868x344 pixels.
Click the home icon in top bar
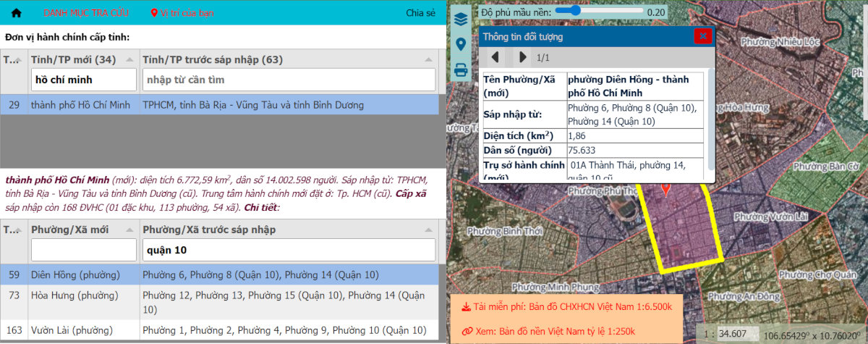(17, 13)
